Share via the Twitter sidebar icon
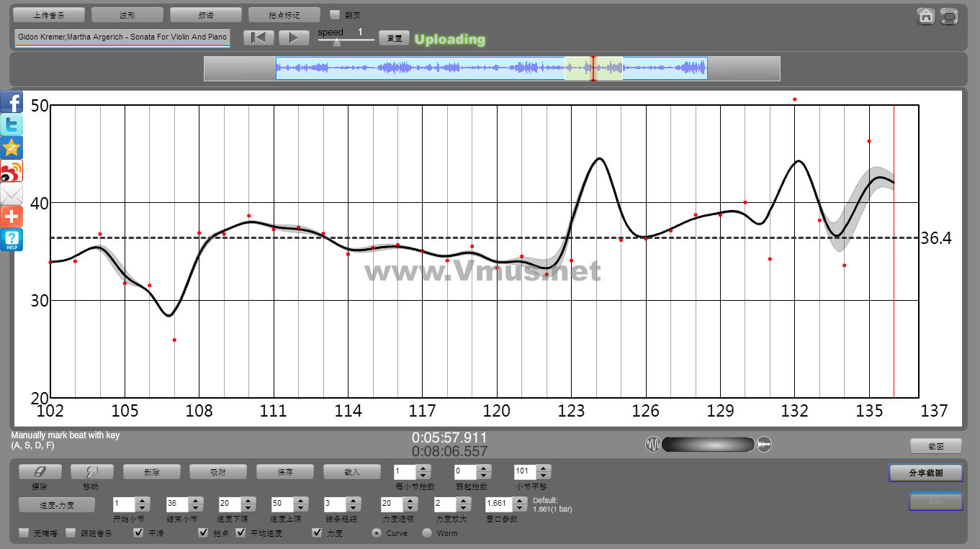Image resolution: width=980 pixels, height=549 pixels. (x=12, y=125)
